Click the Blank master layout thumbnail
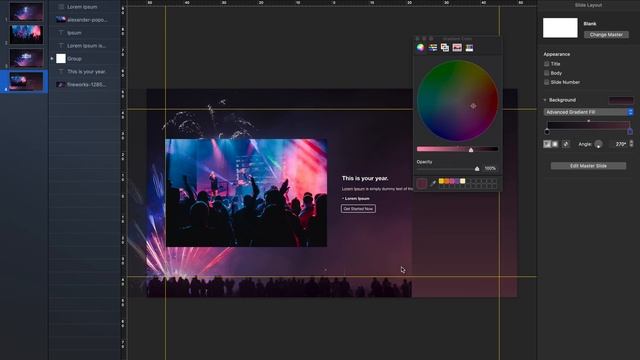Screen dimensions: 640x360 560,28
